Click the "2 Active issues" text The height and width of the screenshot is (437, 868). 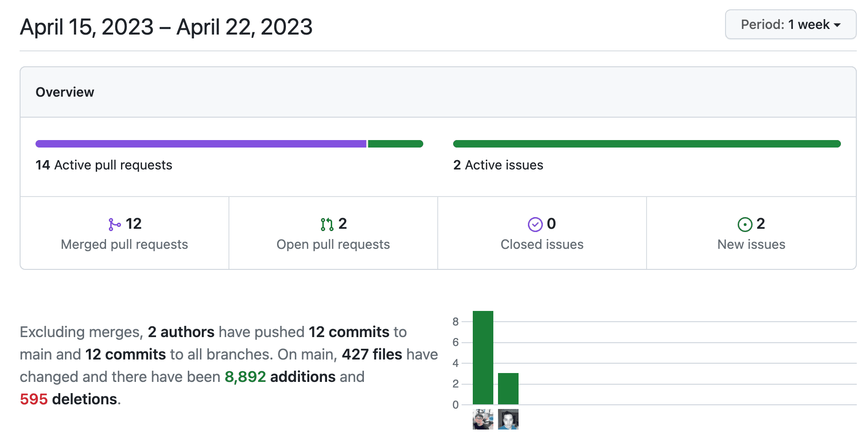(498, 165)
